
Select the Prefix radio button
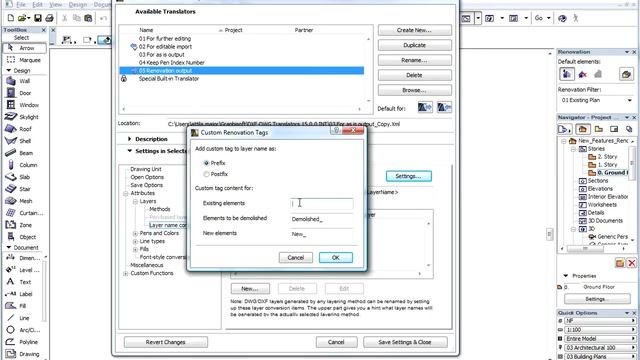point(207,163)
